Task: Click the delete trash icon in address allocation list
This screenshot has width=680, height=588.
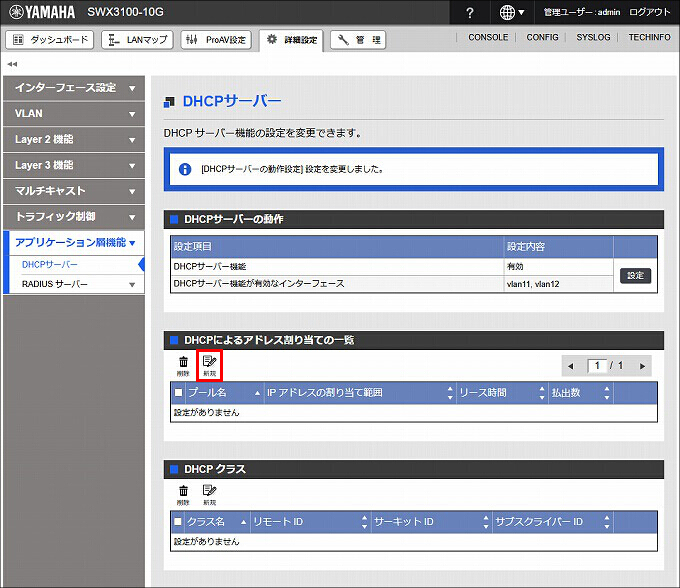Action: point(183,366)
